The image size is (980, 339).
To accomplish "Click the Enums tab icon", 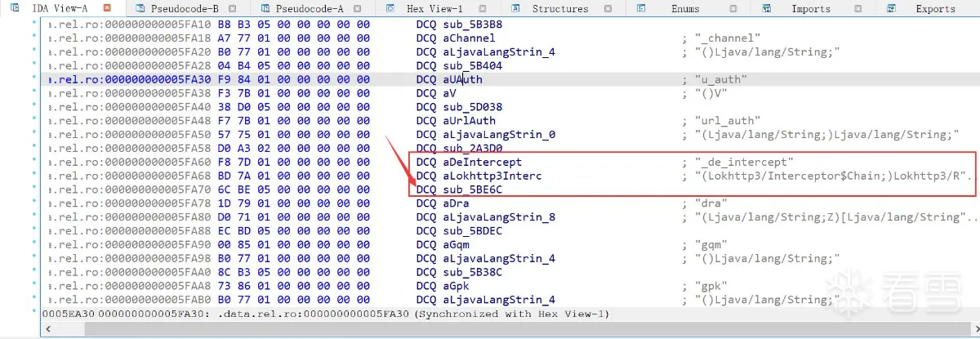I will point(642,8).
